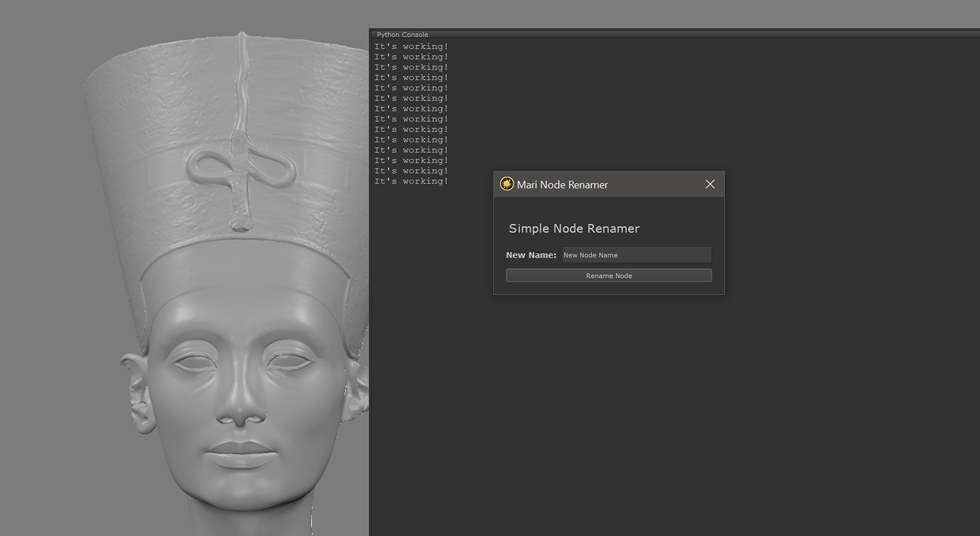Select the first "It's working!" console line

[x=411, y=46]
